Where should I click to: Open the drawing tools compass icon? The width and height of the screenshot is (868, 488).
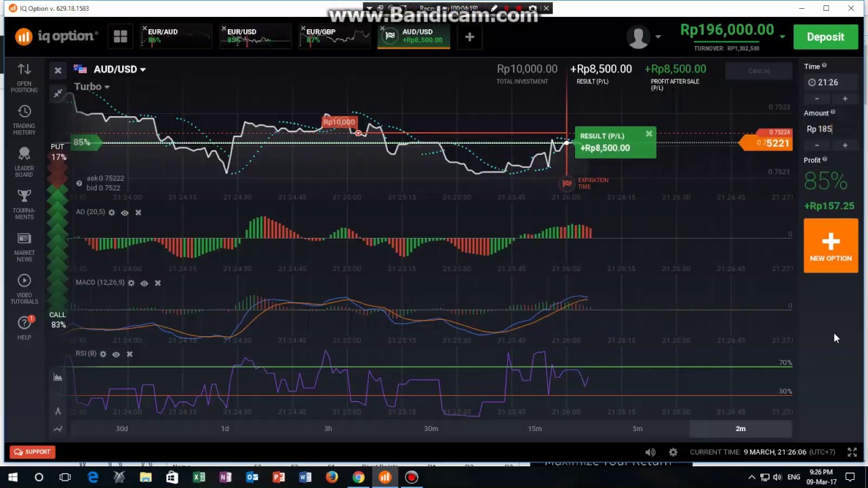coord(58,411)
